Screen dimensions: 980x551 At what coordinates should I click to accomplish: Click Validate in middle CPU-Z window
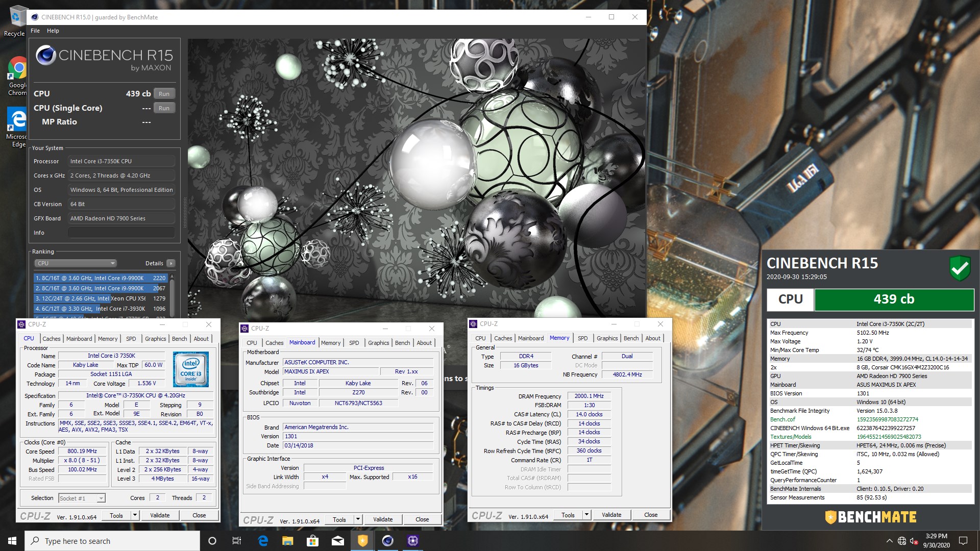[x=383, y=519]
